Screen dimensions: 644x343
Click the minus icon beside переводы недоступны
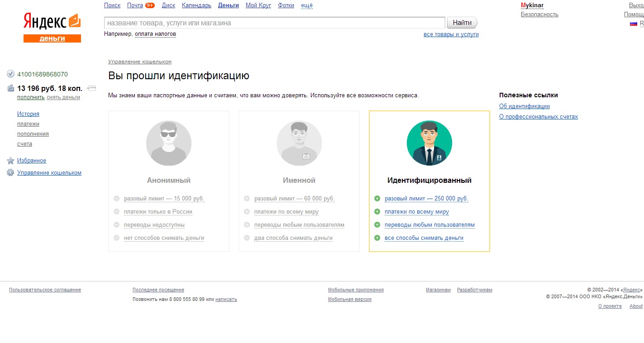pos(116,225)
